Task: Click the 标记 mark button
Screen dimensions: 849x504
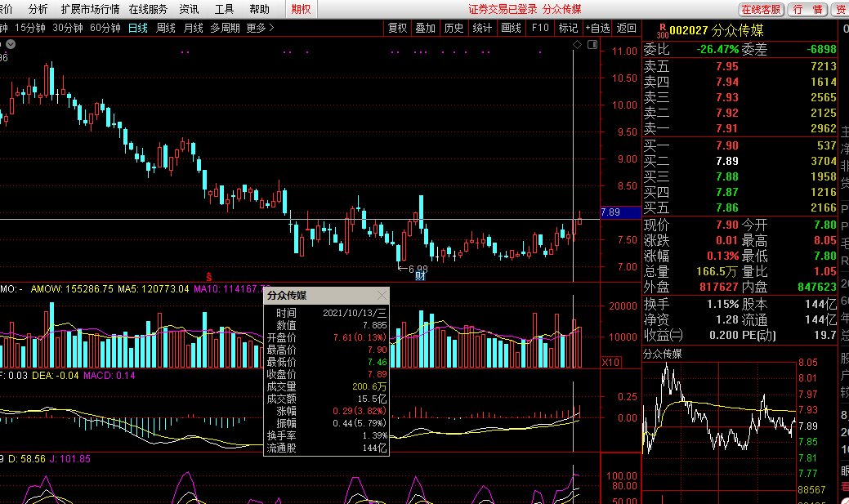Action: [568, 28]
